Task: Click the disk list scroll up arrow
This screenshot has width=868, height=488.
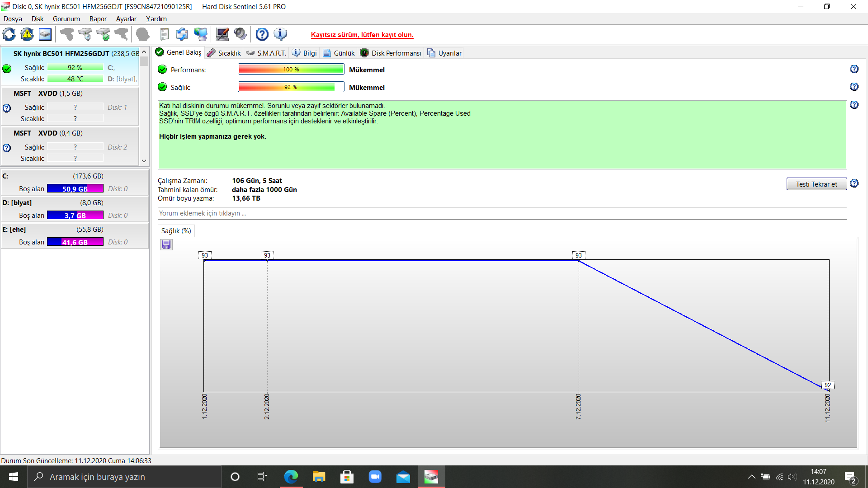Action: click(x=144, y=52)
